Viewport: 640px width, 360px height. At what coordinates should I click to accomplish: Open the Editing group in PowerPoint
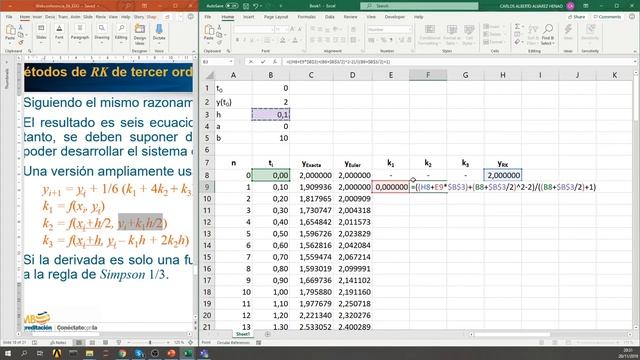pyautogui.click(x=121, y=32)
